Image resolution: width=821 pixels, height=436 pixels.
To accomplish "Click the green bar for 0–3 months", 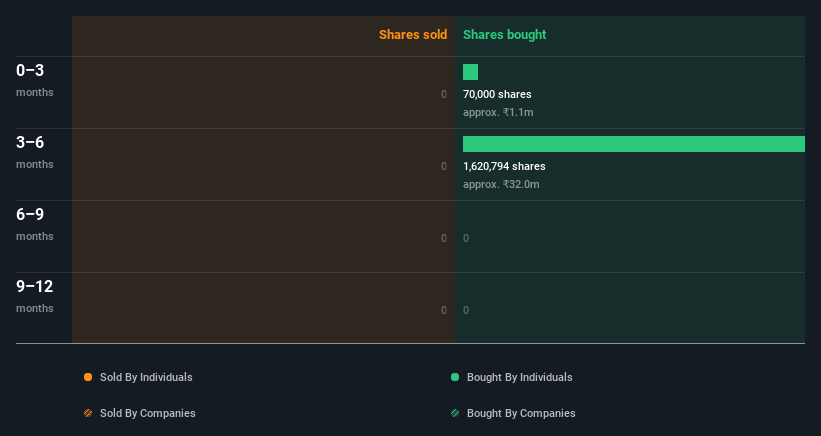I will coord(470,72).
